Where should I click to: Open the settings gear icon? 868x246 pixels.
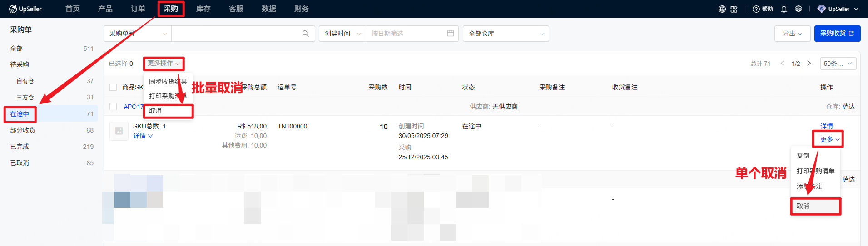(x=799, y=9)
